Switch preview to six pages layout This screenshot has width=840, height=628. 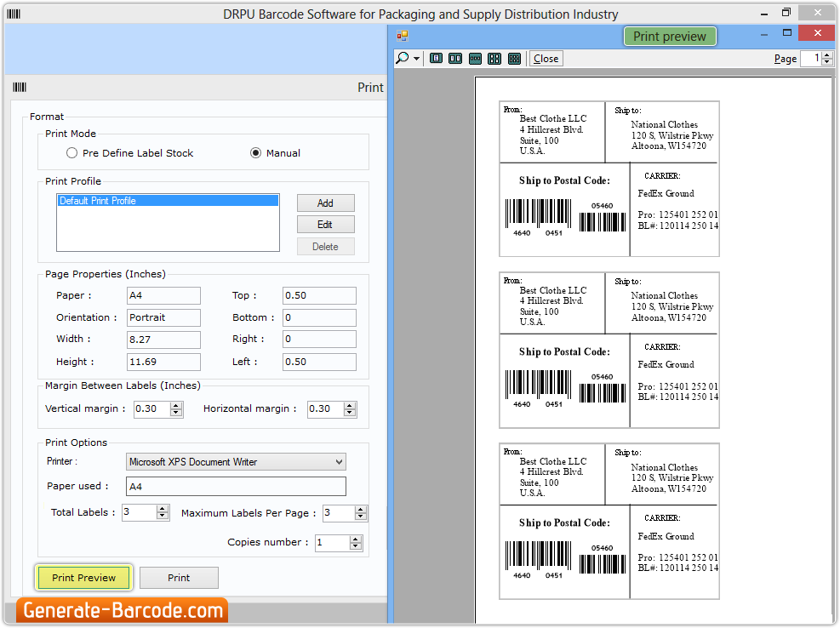[x=514, y=59]
